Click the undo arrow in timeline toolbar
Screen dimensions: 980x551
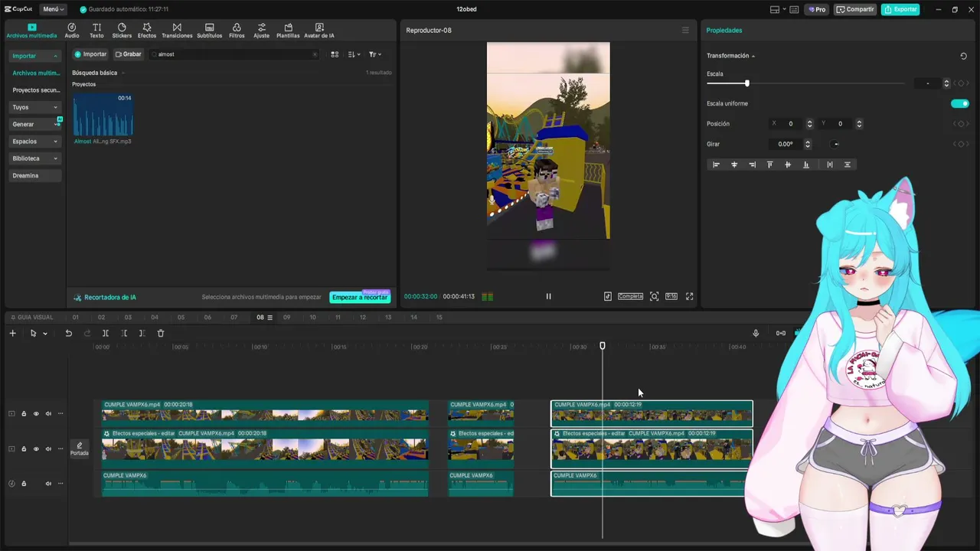point(68,333)
